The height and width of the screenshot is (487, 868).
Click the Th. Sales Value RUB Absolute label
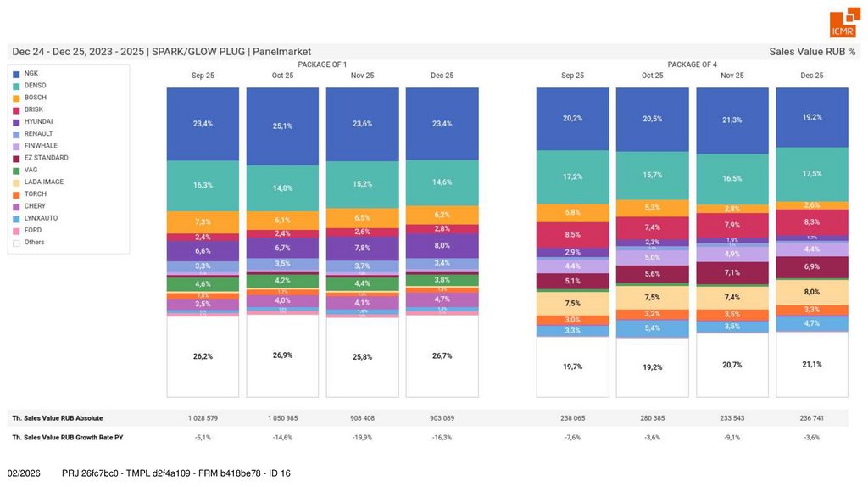click(x=58, y=418)
